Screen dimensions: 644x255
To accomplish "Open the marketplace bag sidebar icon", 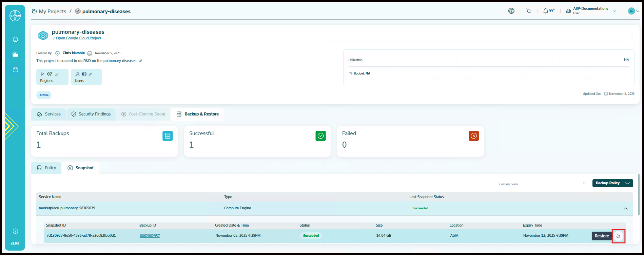I will [x=15, y=70].
